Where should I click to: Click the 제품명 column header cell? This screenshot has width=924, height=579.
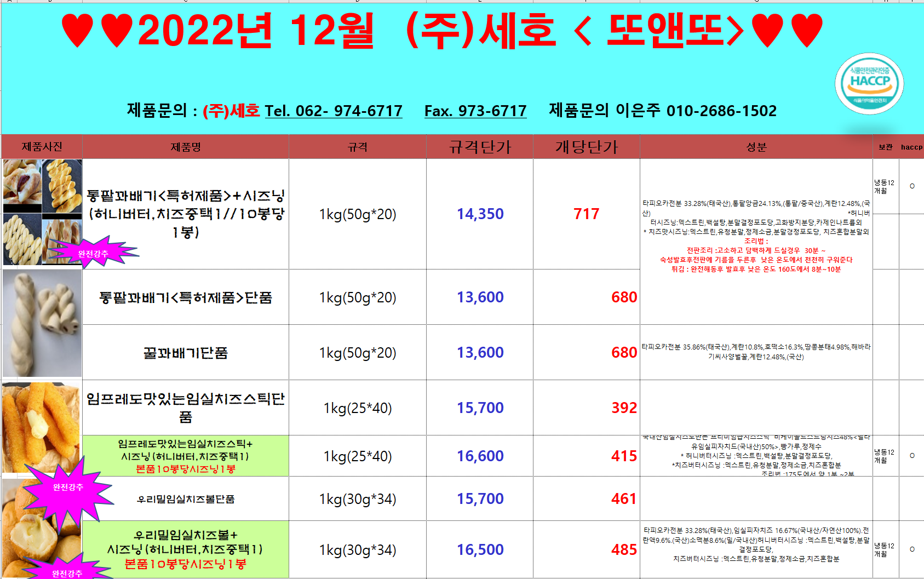[186, 147]
